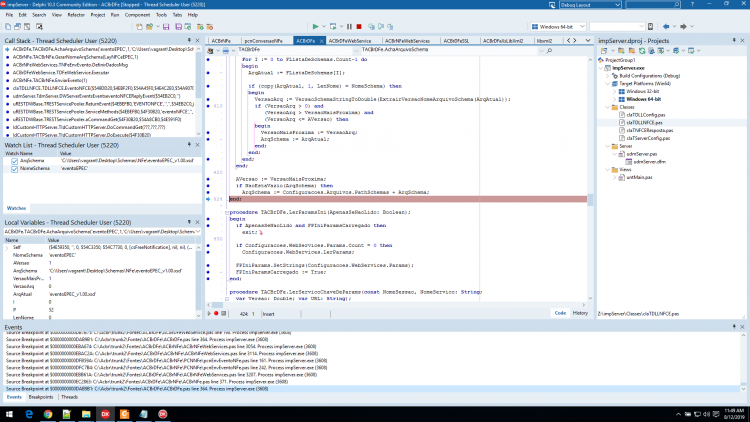Click Remove Project icon in Projects panel
Image resolution: width=750 pixels, height=422 pixels.
coord(631,50)
